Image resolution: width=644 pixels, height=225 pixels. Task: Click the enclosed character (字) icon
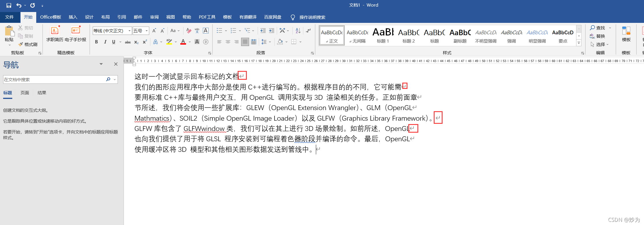coord(206,42)
